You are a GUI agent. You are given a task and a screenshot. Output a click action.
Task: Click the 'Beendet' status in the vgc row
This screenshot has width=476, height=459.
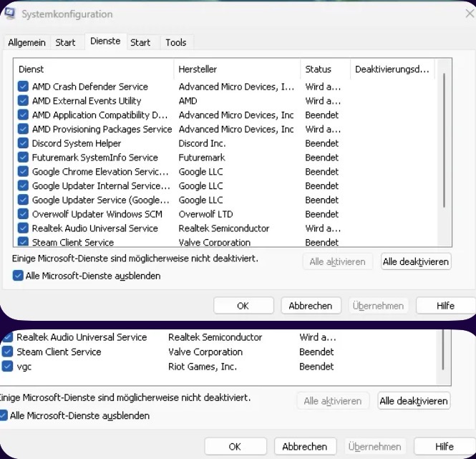pos(316,367)
